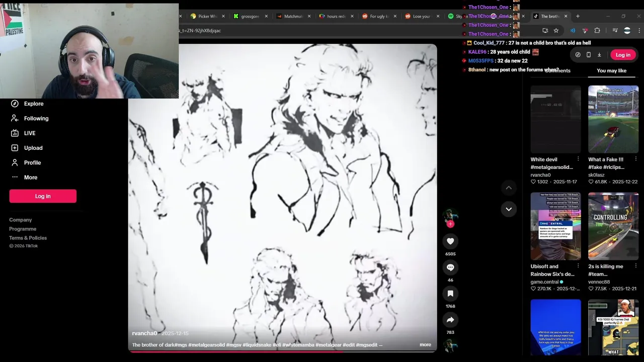Open the KSI 1000 IQ frames thumbnail
The width and height of the screenshot is (644, 362).
[x=613, y=327]
